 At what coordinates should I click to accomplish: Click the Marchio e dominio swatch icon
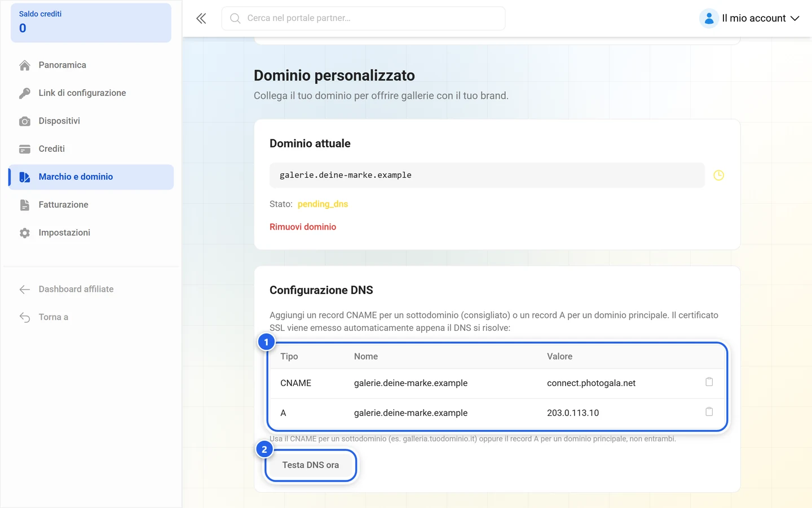click(25, 177)
